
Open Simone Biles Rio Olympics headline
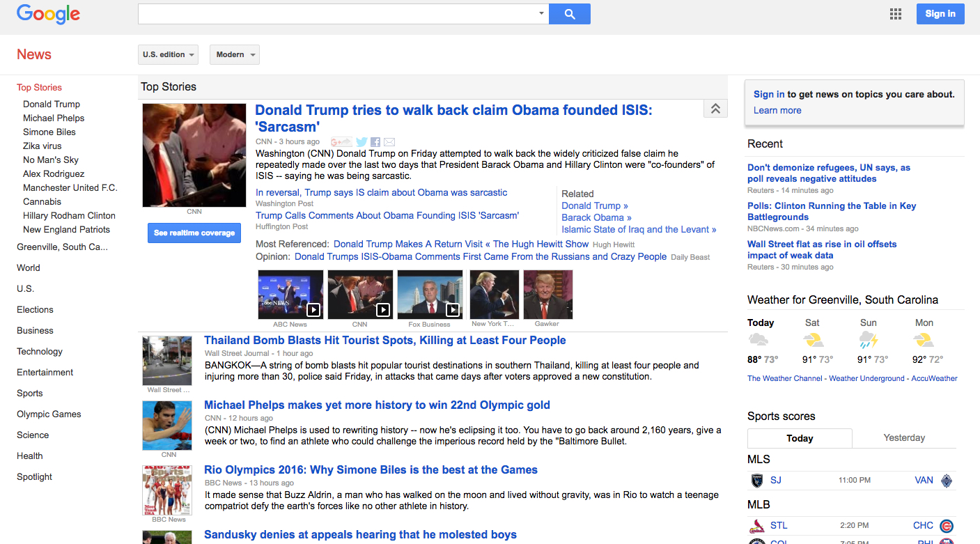371,469
